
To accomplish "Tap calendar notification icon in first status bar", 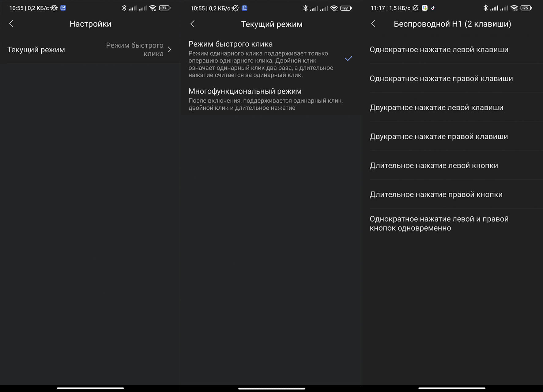I will [63, 8].
